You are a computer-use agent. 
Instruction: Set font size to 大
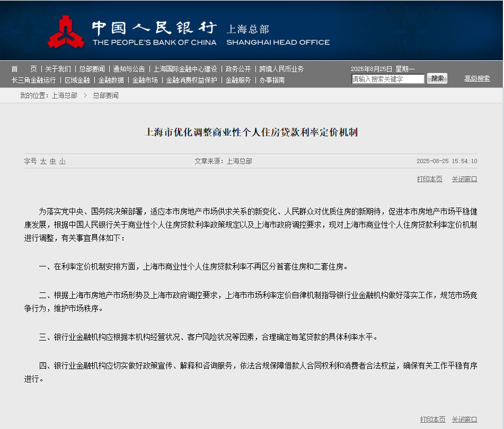click(x=43, y=161)
